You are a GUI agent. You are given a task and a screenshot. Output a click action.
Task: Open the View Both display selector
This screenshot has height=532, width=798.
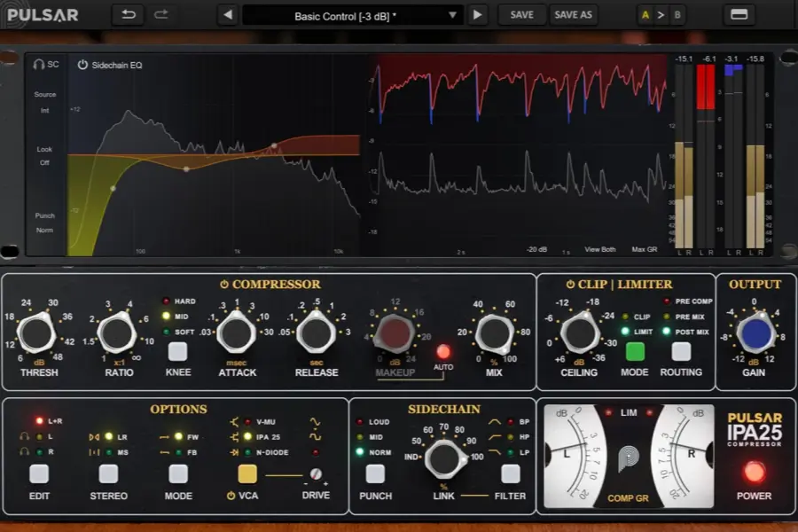click(x=600, y=249)
